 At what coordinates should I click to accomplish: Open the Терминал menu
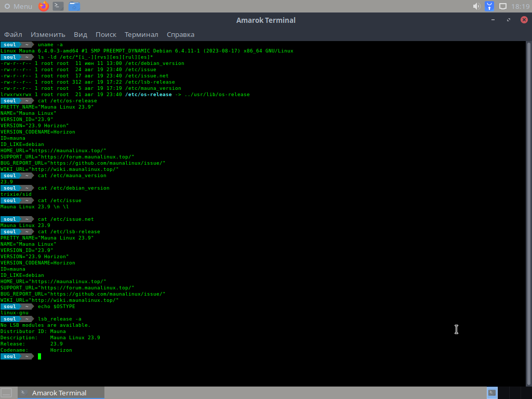click(x=141, y=35)
